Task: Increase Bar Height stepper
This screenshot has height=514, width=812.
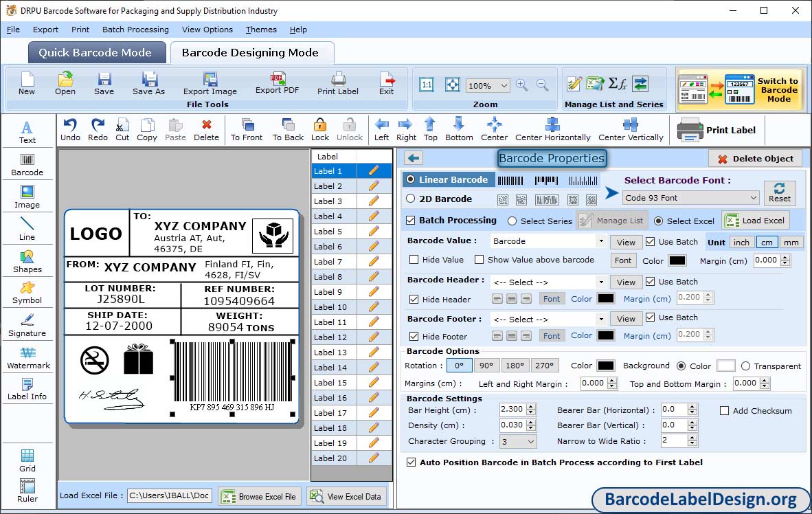Action: coord(531,406)
